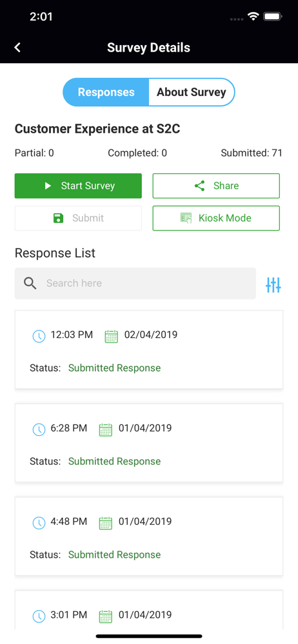Viewport: 298px width, 644px height.
Task: Click the disabled Submit button
Action: 78,218
